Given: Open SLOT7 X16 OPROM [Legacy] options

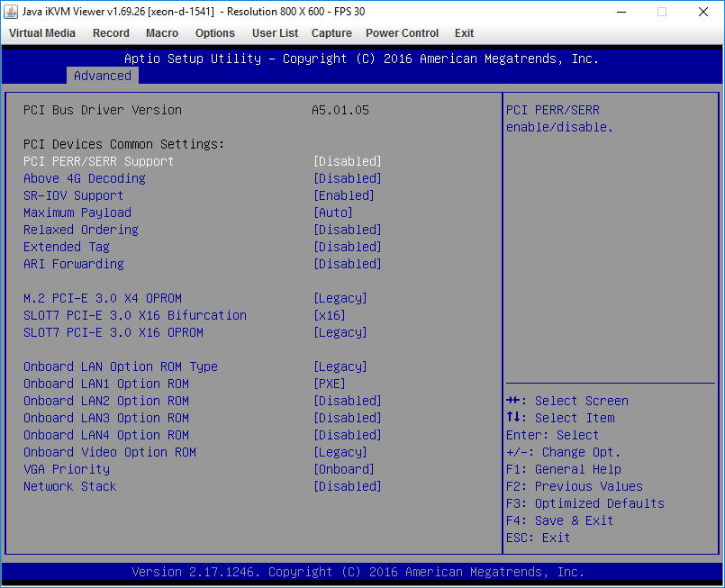Looking at the screenshot, I should [x=340, y=332].
